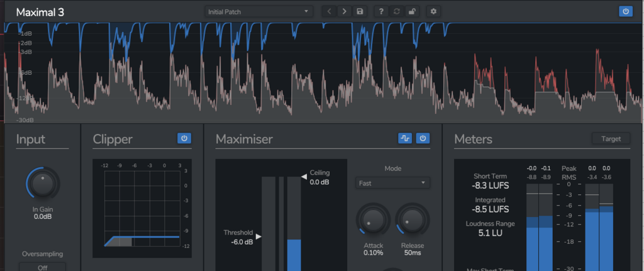Viewport: 644px width, 271px height.
Task: Click the blue gain reduction meter bar
Action: click(x=294, y=255)
